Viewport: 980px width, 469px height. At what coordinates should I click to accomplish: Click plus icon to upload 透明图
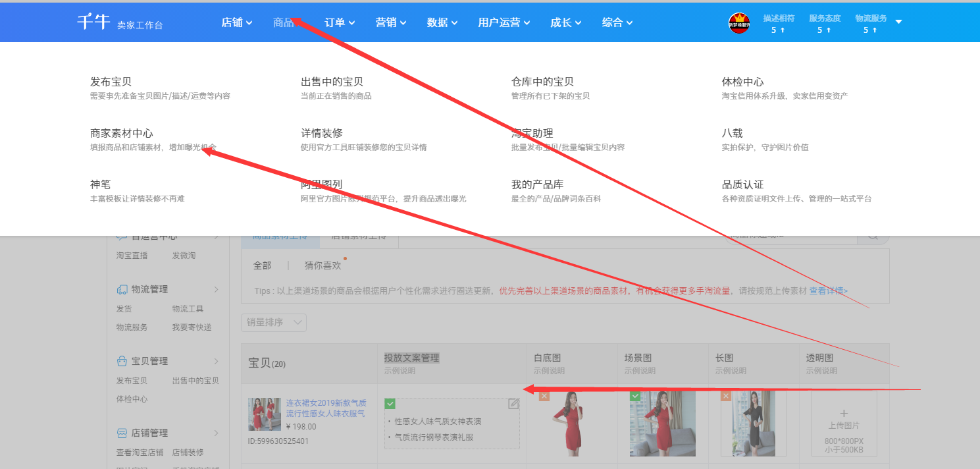click(844, 413)
